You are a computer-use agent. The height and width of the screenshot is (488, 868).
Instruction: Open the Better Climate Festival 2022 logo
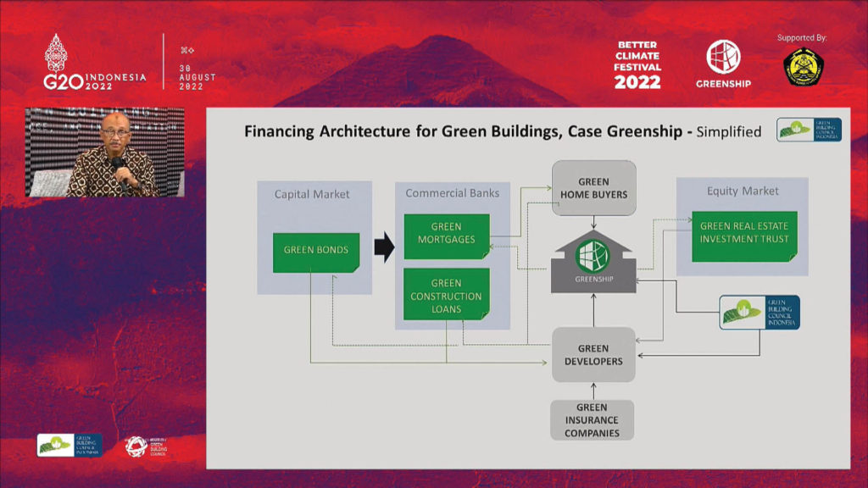637,64
